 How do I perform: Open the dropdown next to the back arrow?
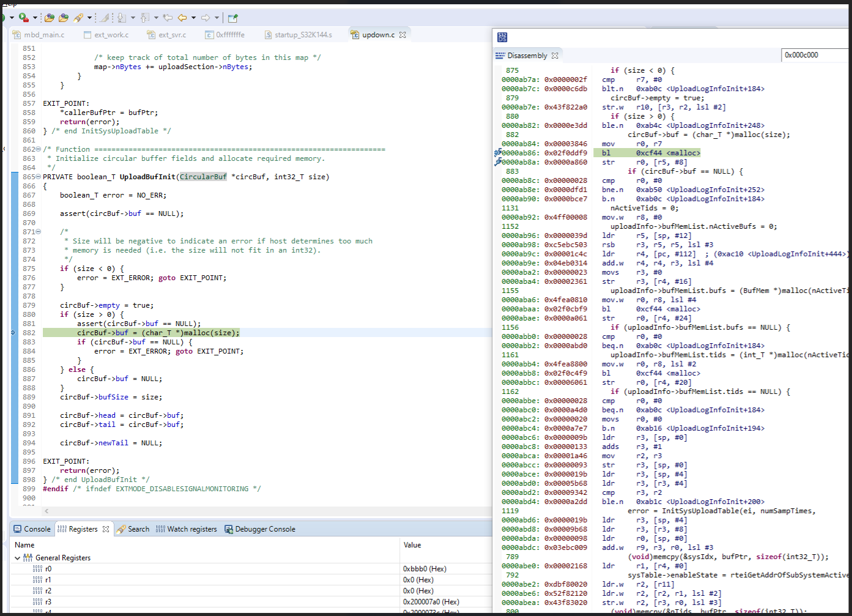pyautogui.click(x=193, y=17)
